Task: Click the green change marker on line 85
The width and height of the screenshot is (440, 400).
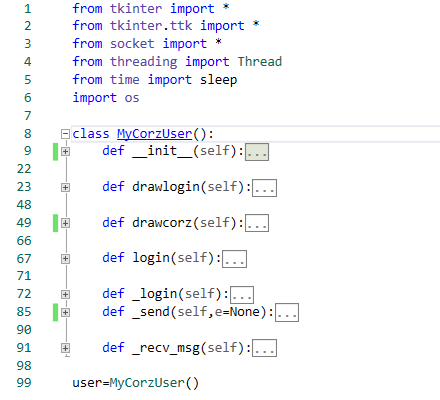Action: (x=56, y=312)
